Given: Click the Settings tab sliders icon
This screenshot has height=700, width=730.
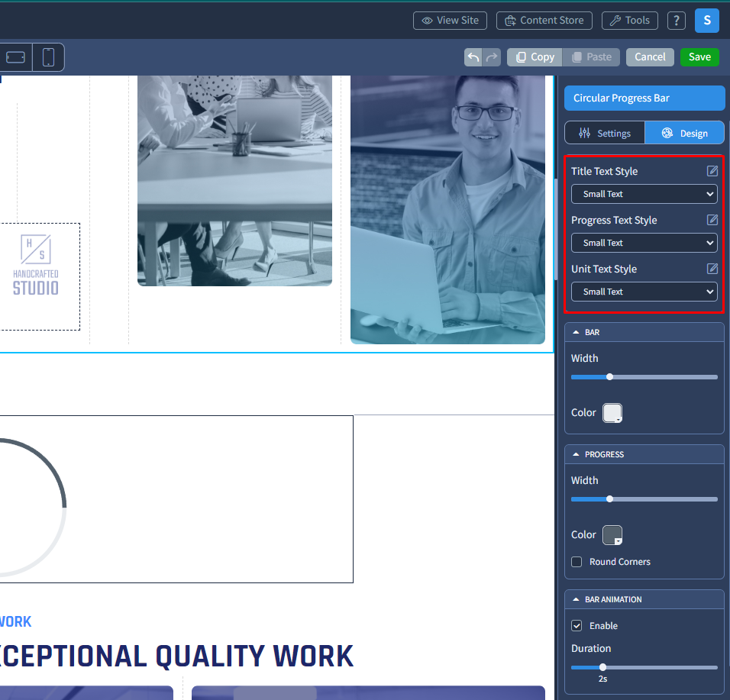Looking at the screenshot, I should click(584, 133).
